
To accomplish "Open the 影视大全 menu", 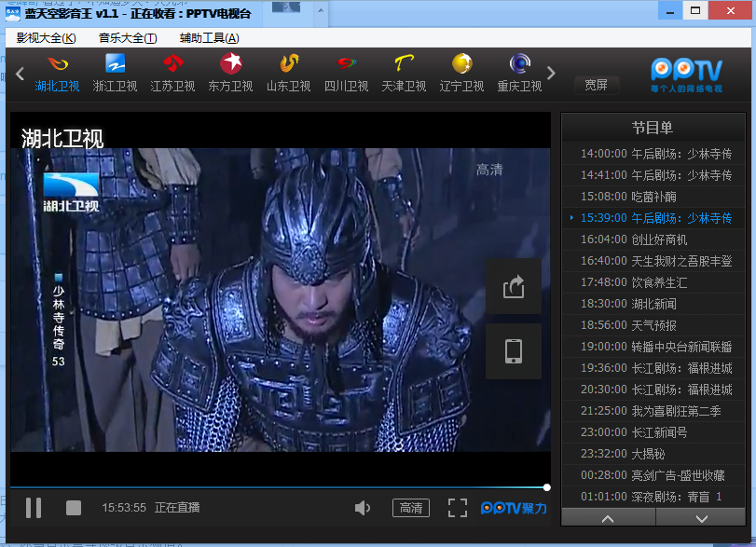I will pos(46,38).
